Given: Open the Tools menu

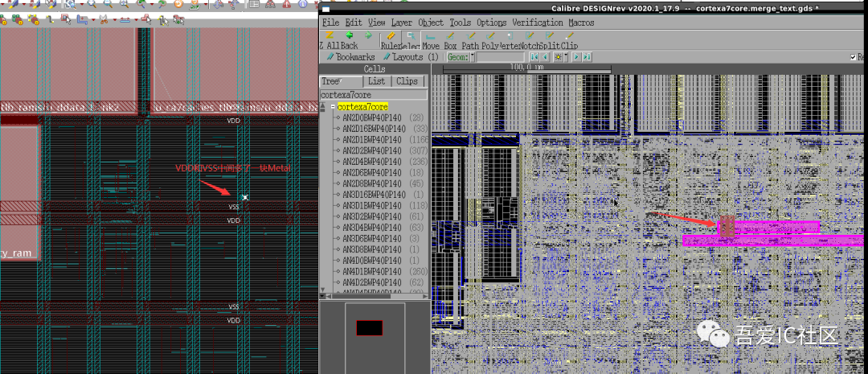Looking at the screenshot, I should tap(460, 23).
